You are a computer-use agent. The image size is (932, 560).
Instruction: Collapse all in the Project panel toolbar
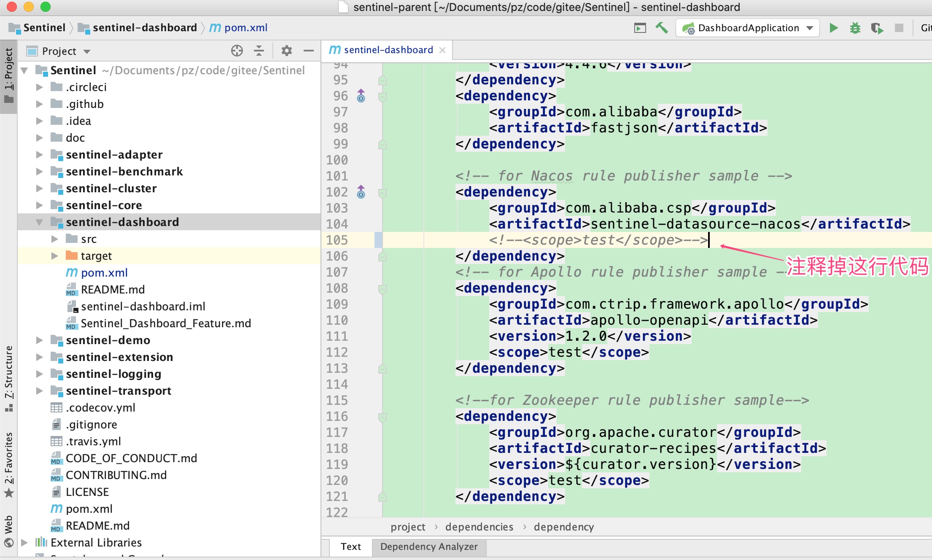[259, 51]
